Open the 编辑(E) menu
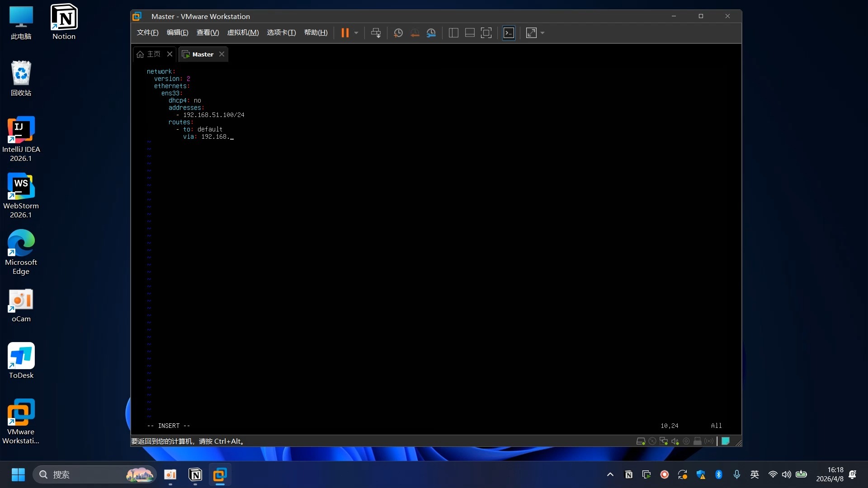Viewport: 868px width, 488px height. click(x=177, y=33)
